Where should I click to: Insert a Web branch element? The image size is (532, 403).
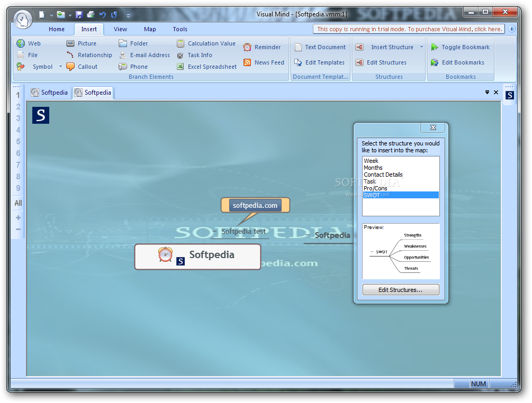click(x=29, y=43)
